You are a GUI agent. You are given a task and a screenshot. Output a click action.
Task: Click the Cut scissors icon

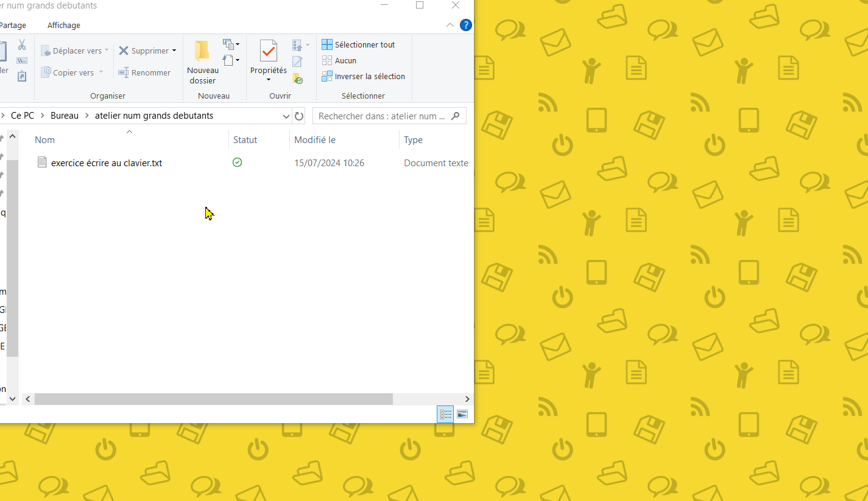[22, 45]
